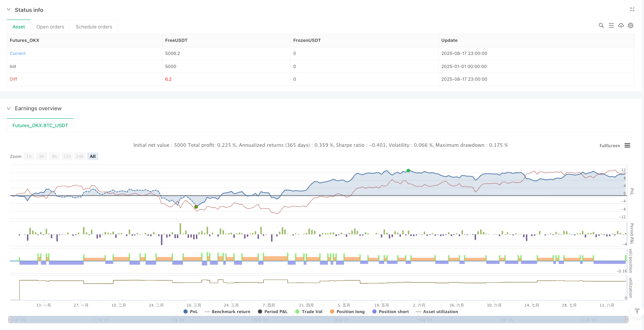Collapse the Earnings overview section
644x330 pixels.
pos(8,108)
